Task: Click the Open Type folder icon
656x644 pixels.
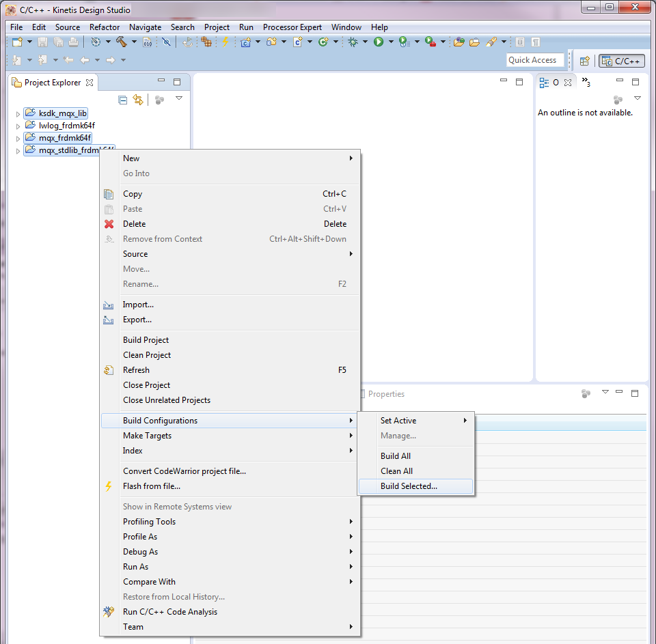Action: click(459, 42)
